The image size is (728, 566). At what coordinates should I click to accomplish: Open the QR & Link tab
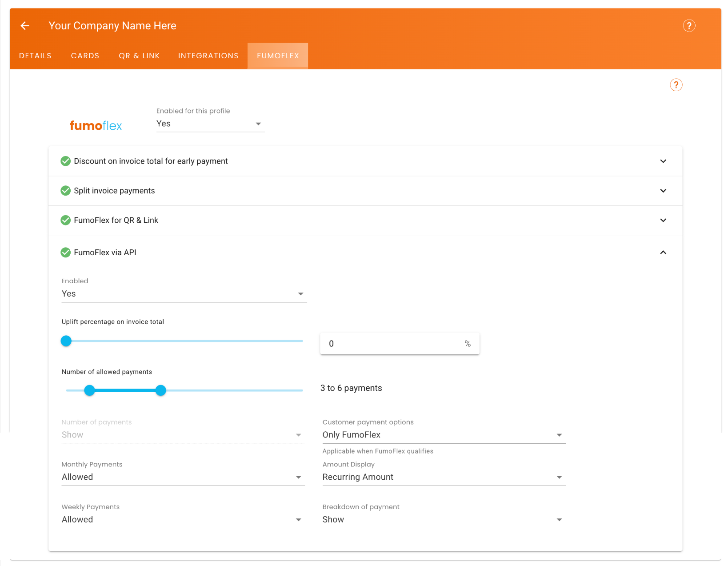coord(139,56)
